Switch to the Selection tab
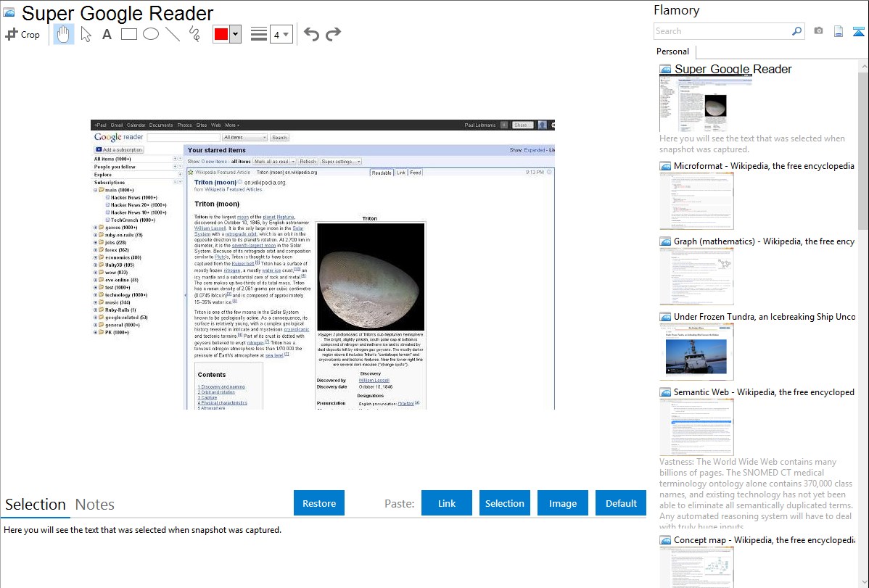Image resolution: width=869 pixels, height=588 pixels. pos(36,505)
